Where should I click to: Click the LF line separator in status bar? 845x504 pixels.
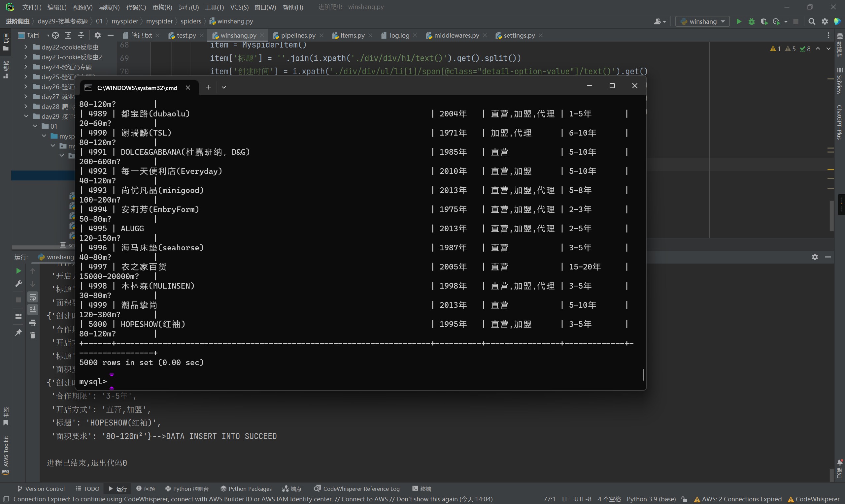coord(565,499)
